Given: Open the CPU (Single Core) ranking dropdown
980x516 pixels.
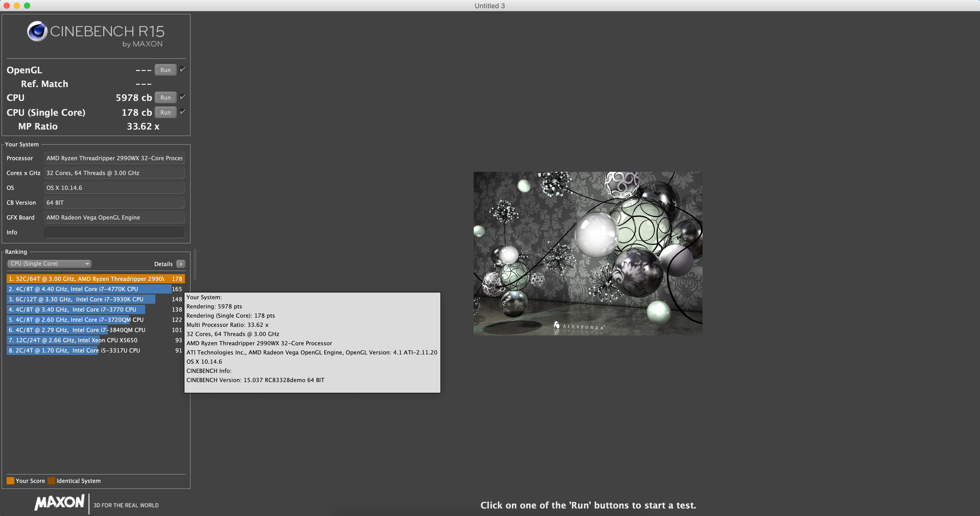Looking at the screenshot, I should point(49,264).
